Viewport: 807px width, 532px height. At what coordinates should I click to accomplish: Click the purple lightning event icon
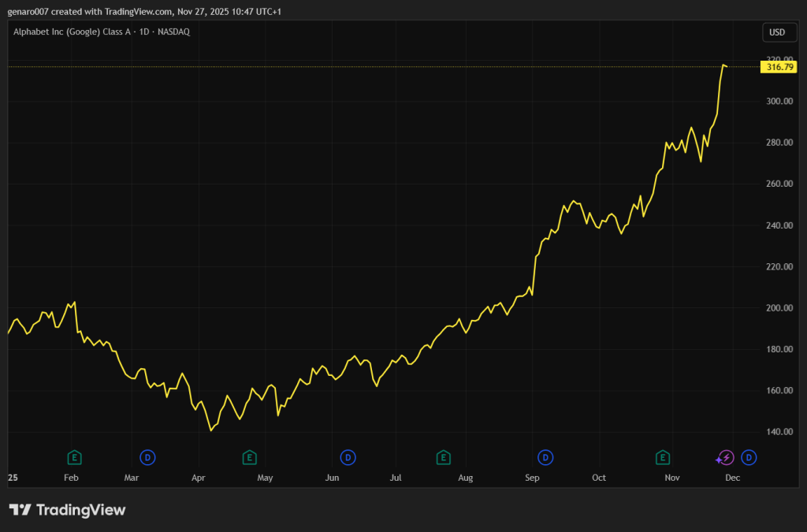click(726, 457)
